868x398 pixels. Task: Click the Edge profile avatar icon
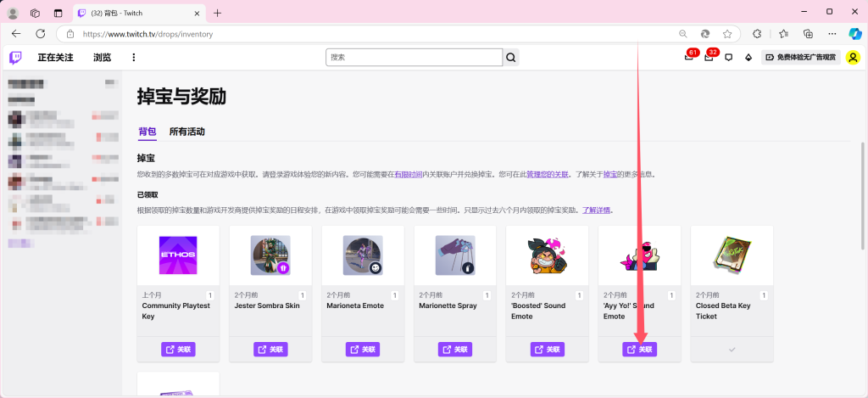point(13,13)
